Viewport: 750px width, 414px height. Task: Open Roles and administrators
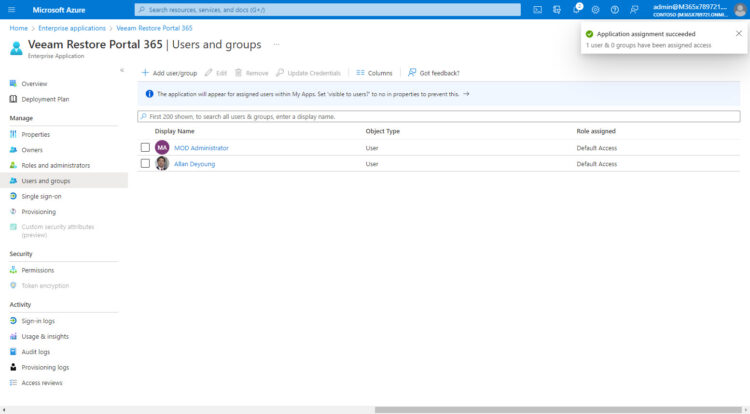pos(55,165)
